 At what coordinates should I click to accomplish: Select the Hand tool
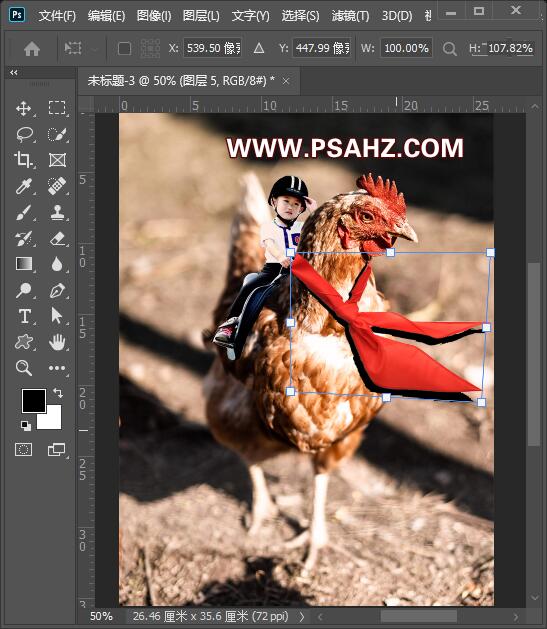(x=57, y=342)
